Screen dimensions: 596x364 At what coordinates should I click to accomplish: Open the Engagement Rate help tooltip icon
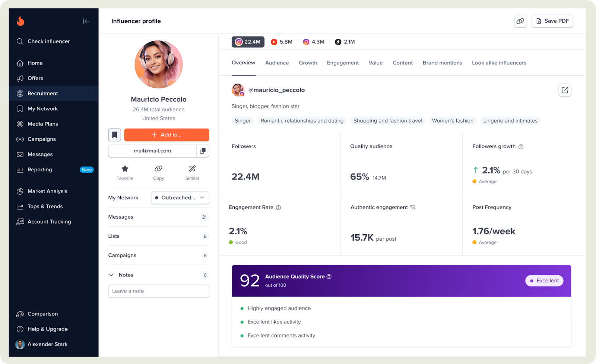click(x=279, y=208)
